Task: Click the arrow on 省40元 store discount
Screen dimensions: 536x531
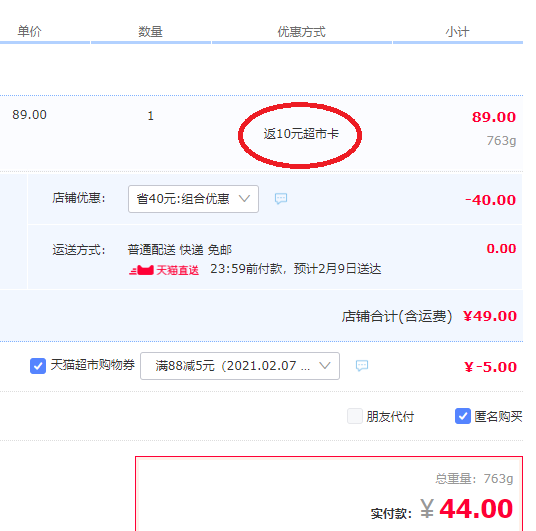Action: (244, 198)
